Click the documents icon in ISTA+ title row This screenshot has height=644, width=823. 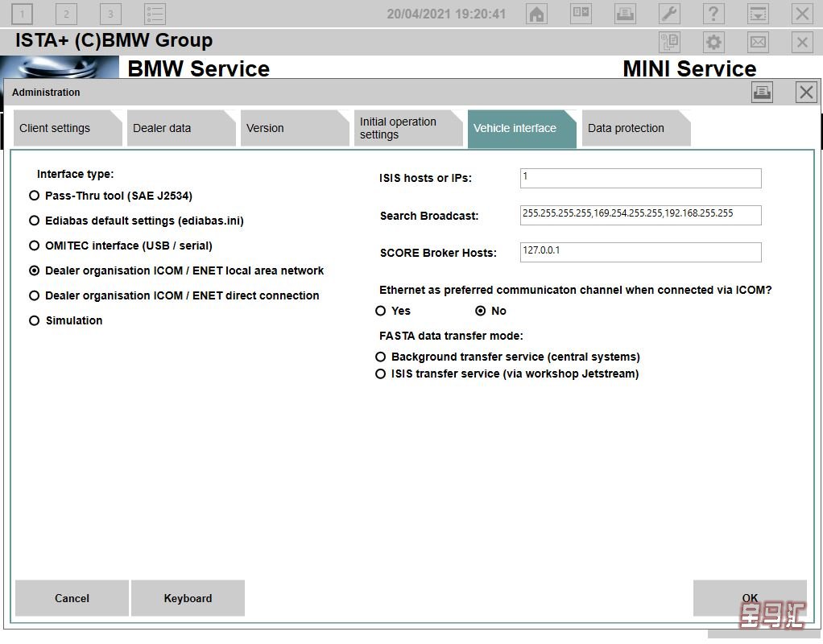point(669,42)
